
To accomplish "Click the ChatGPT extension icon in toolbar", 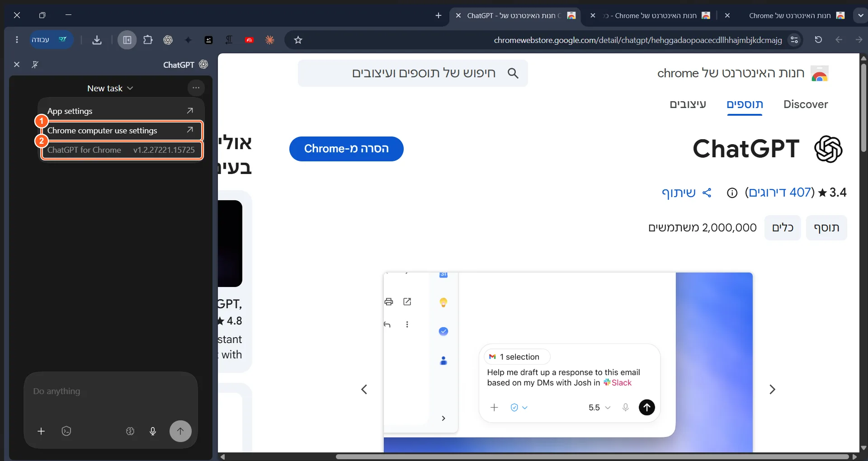I will click(168, 40).
